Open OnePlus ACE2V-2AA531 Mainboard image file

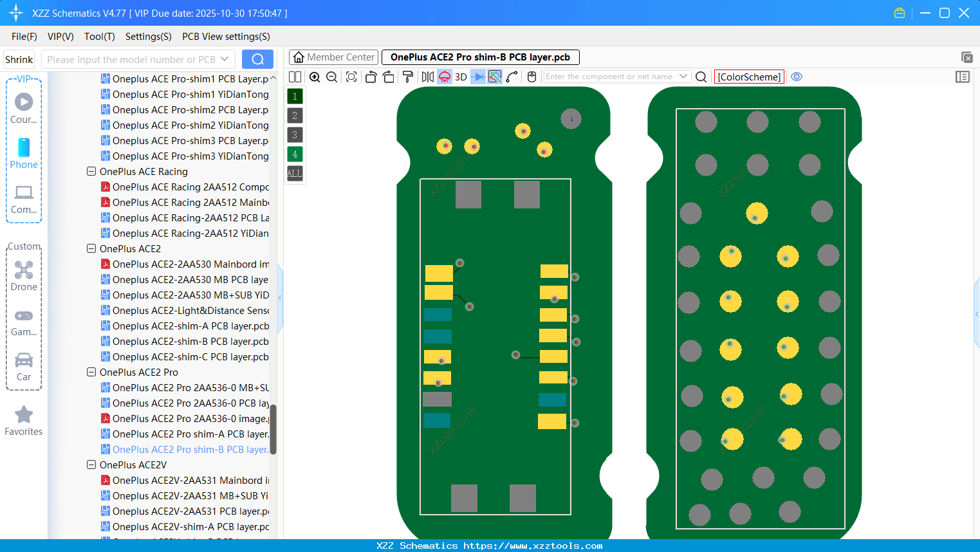(x=185, y=481)
